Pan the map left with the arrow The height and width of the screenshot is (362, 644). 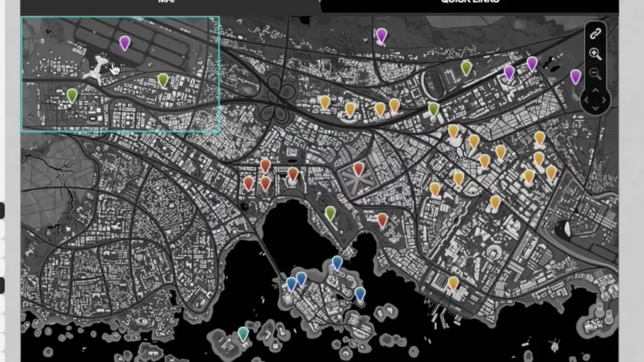pos(586,100)
